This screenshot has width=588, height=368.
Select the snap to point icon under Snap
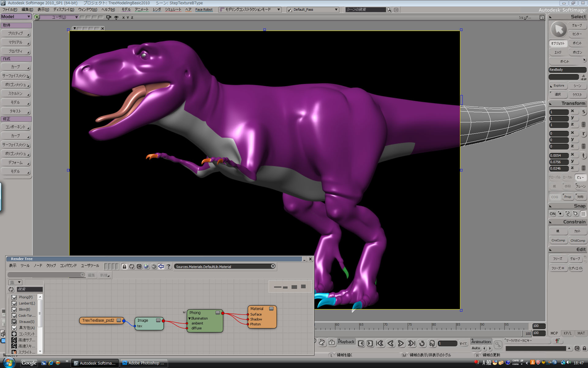coord(560,214)
